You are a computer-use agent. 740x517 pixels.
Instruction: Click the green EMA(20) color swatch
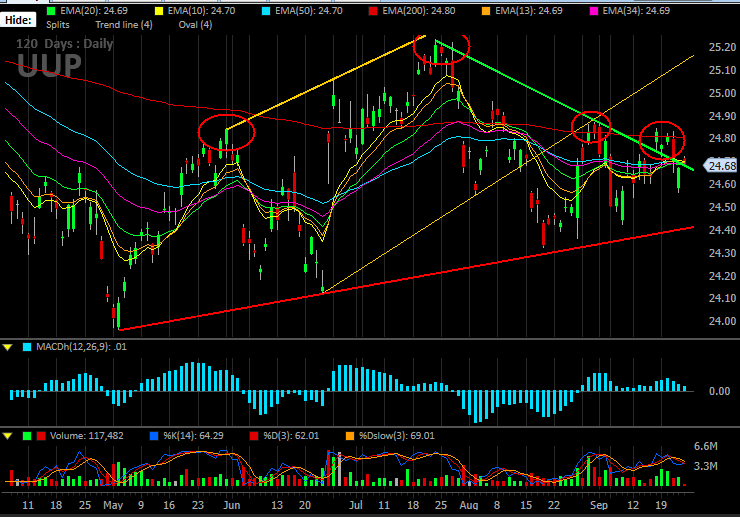tap(51, 11)
